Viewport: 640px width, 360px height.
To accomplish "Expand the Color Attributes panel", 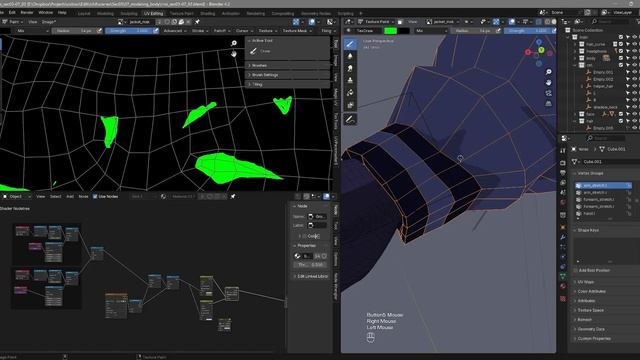I will 591,291.
